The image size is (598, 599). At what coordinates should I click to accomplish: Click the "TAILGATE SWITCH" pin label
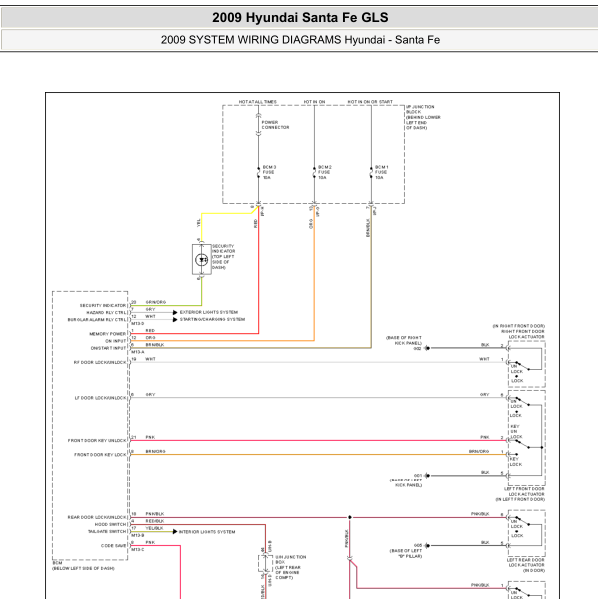coord(107,531)
